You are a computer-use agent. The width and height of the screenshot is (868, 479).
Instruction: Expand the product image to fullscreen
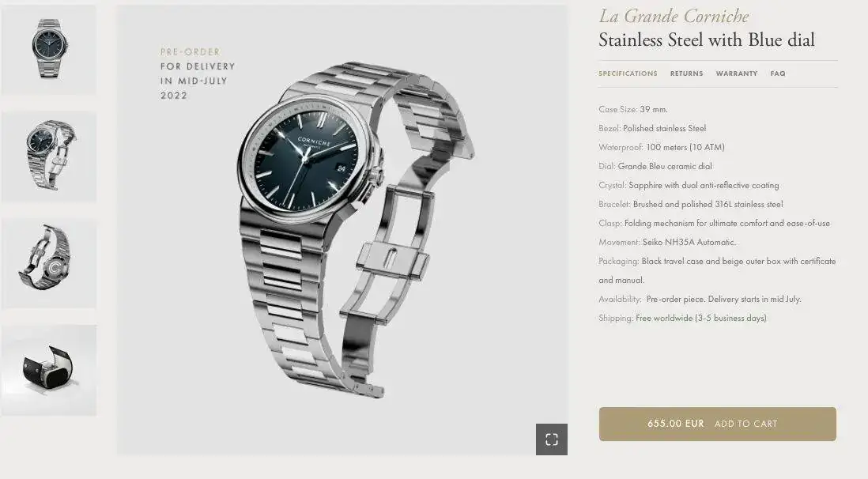point(551,439)
